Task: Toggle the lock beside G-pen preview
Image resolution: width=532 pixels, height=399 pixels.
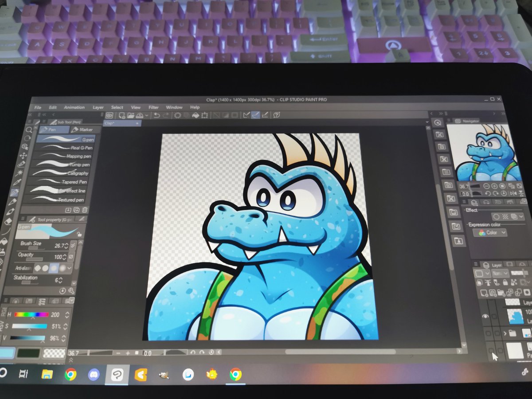Action: click(79, 235)
